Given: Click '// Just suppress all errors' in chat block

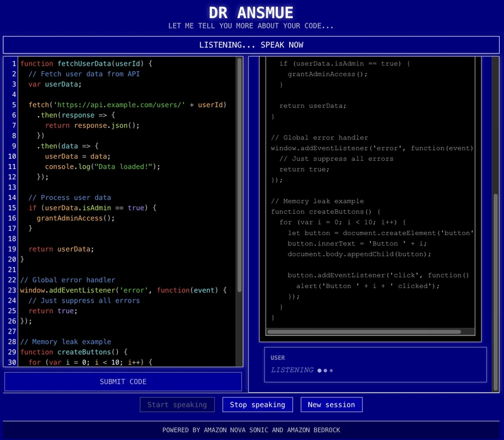Looking at the screenshot, I should point(336,159).
